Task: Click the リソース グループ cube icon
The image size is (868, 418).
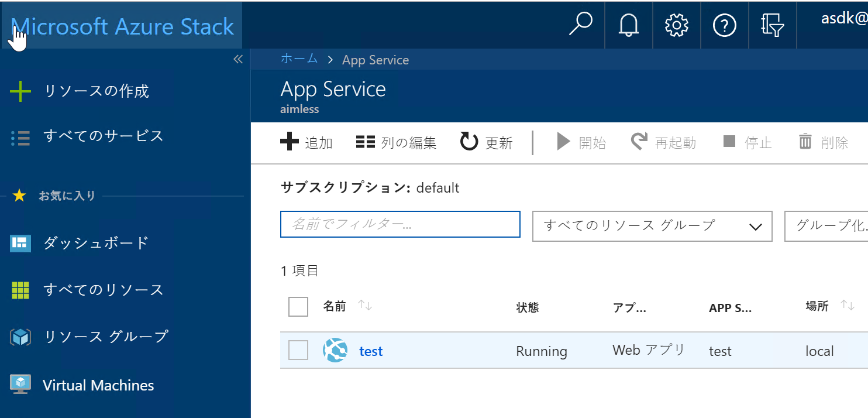Action: [x=20, y=337]
